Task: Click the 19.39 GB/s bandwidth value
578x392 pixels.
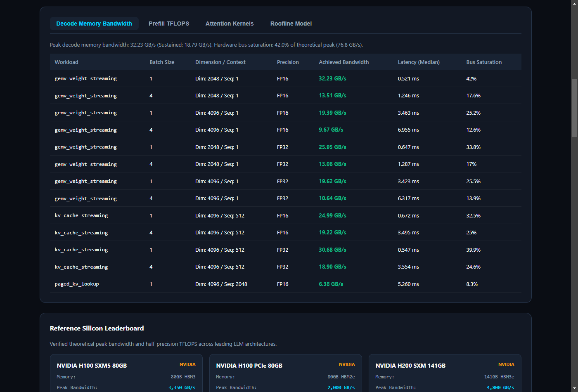Action: (x=332, y=113)
